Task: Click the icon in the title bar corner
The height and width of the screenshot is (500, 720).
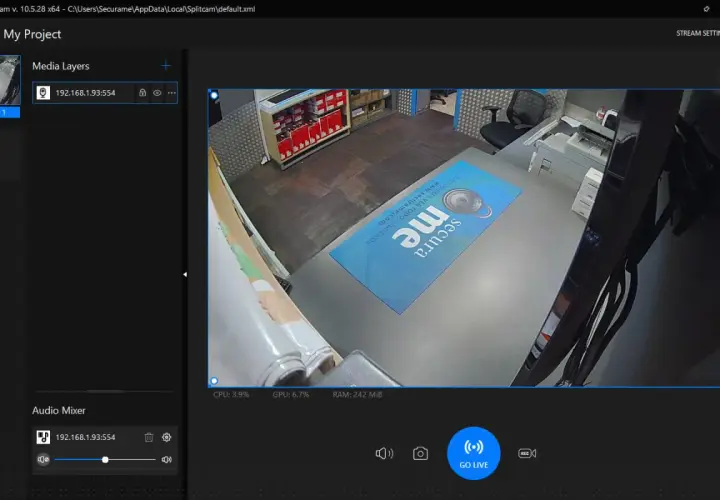Action: pyautogui.click(x=706, y=9)
